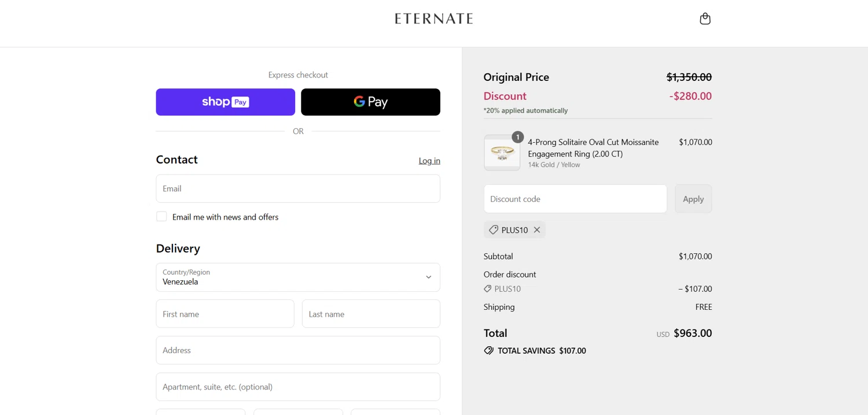Focus the Email input field
This screenshot has width=868, height=415.
(x=298, y=188)
